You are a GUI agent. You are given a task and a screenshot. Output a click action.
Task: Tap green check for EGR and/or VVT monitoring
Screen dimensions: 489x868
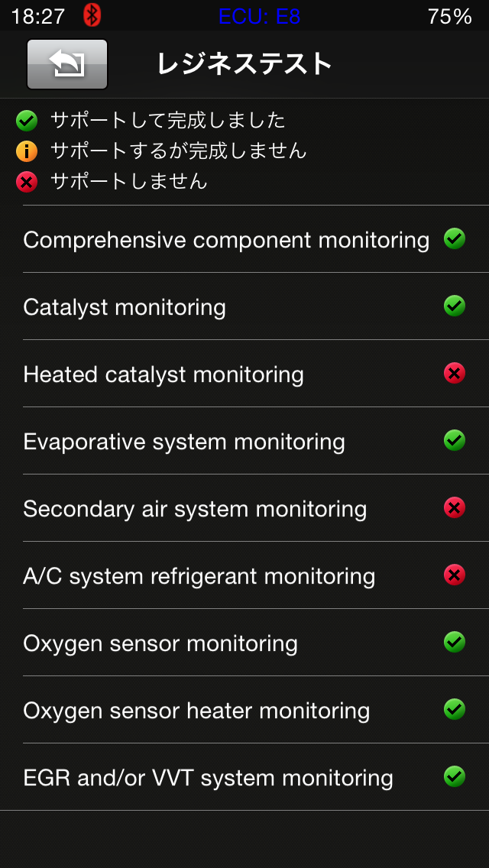(x=455, y=777)
